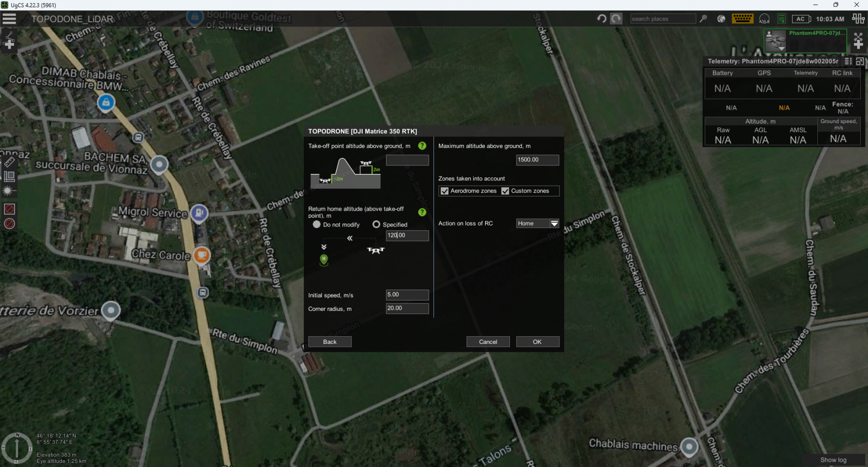Click the Cancel button

(488, 342)
